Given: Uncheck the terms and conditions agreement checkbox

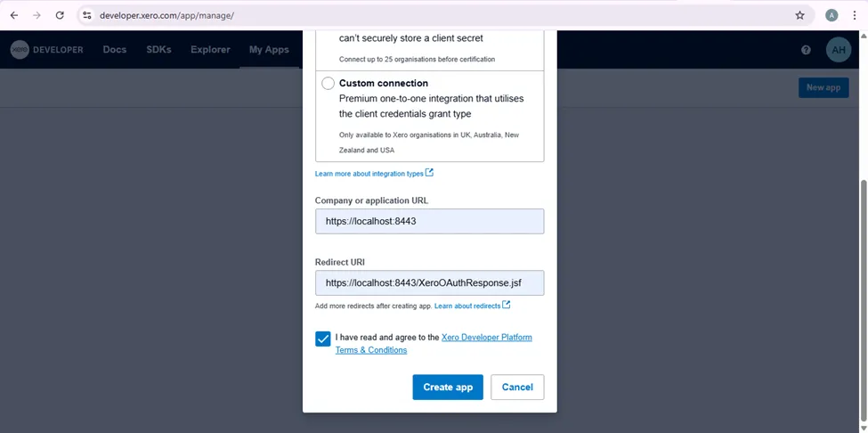Looking at the screenshot, I should 323,339.
